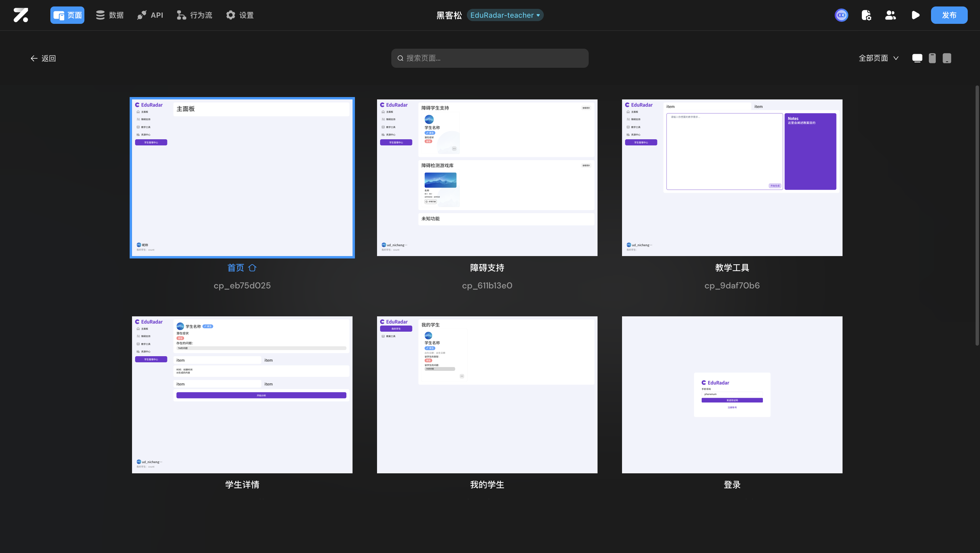Open the AI assistant robot icon
Screen dimensions: 980x553
(841, 15)
